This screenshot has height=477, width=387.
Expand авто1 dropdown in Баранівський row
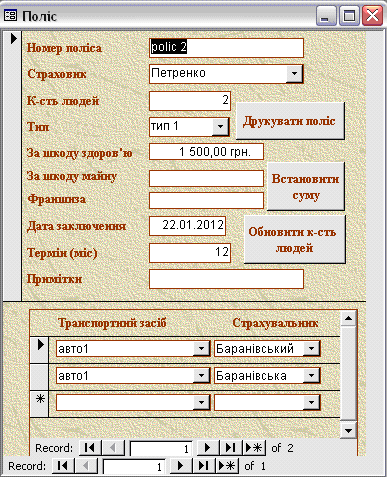coord(201,349)
